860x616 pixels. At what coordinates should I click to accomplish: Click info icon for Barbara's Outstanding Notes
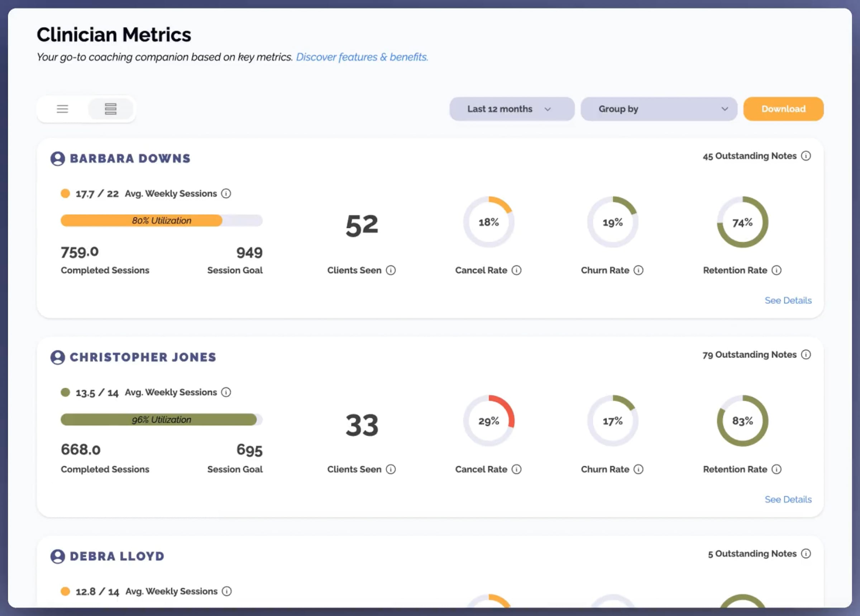coord(806,156)
